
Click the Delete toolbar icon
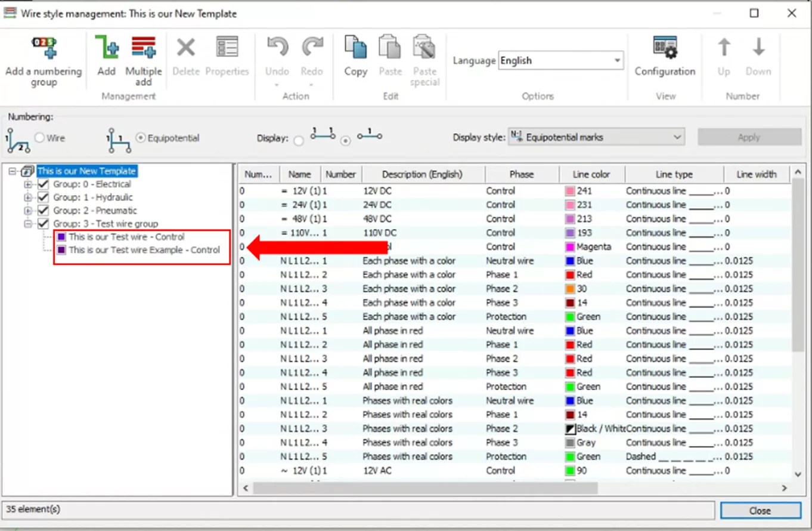186,48
